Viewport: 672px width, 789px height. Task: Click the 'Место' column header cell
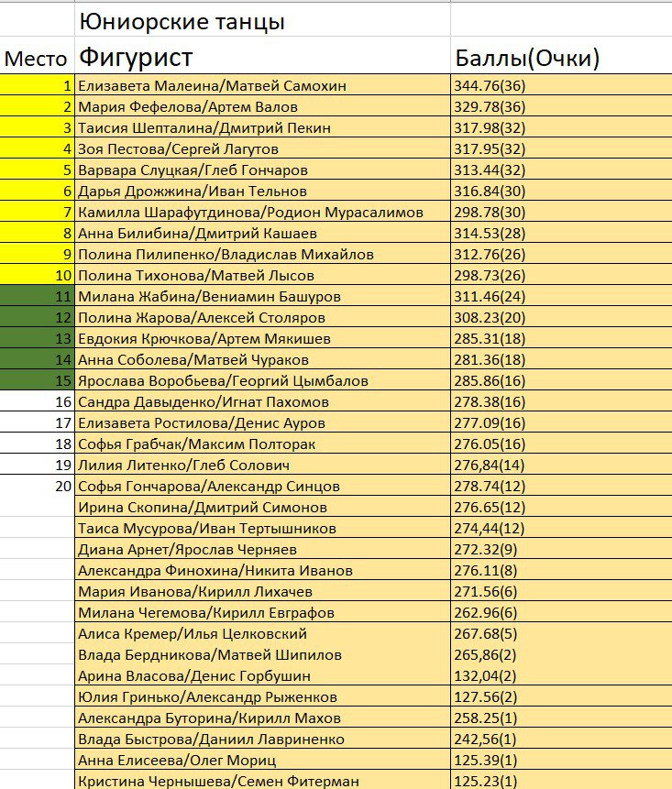pyautogui.click(x=38, y=55)
